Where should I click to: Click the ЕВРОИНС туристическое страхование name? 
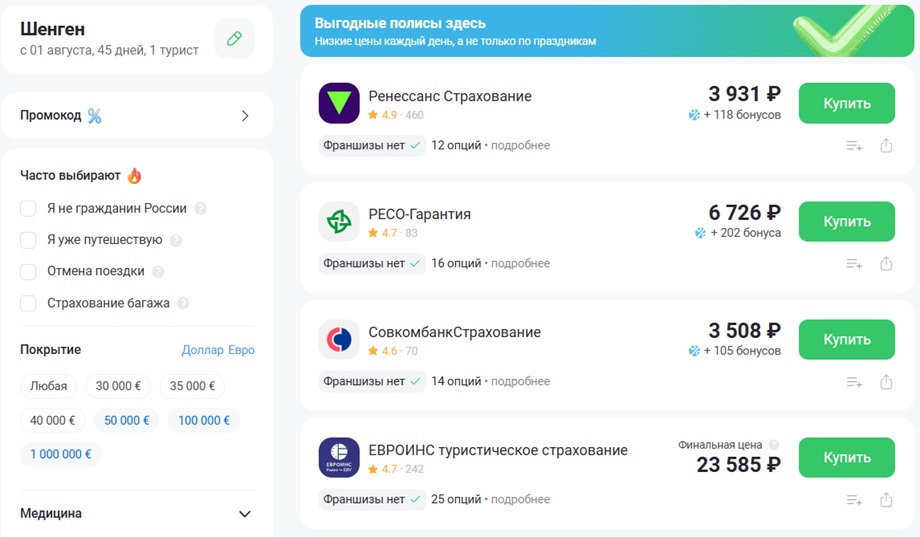[498, 450]
